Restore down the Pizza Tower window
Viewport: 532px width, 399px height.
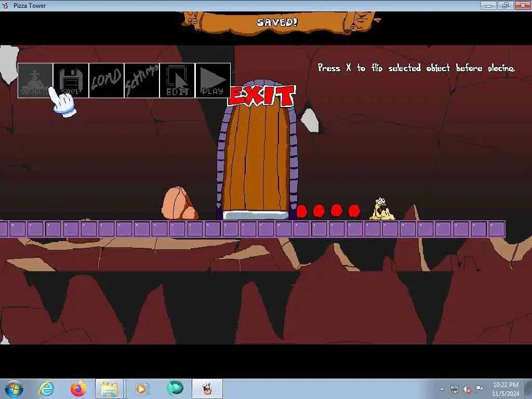click(506, 5)
